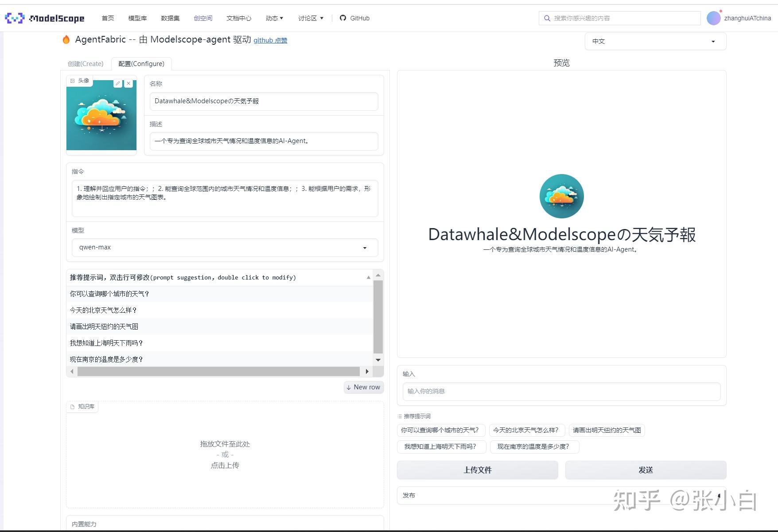Select table row 今天的北京天气怎么样?
The height and width of the screenshot is (532, 778).
coord(219,310)
